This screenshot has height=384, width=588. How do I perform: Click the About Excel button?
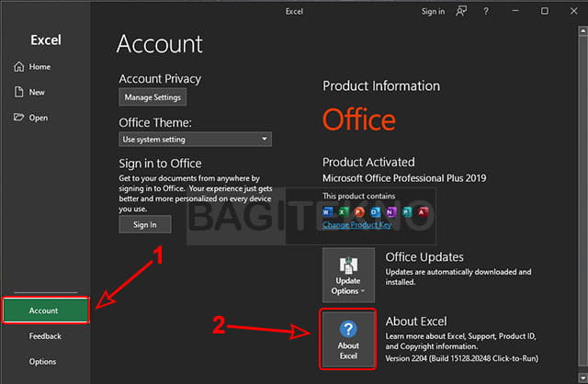click(348, 339)
